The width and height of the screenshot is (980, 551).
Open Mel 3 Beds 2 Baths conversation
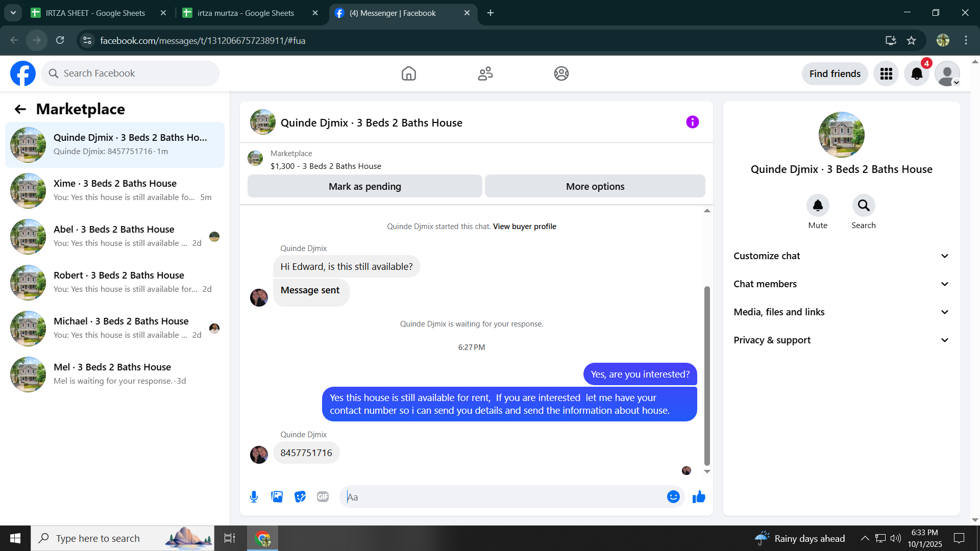pos(115,374)
